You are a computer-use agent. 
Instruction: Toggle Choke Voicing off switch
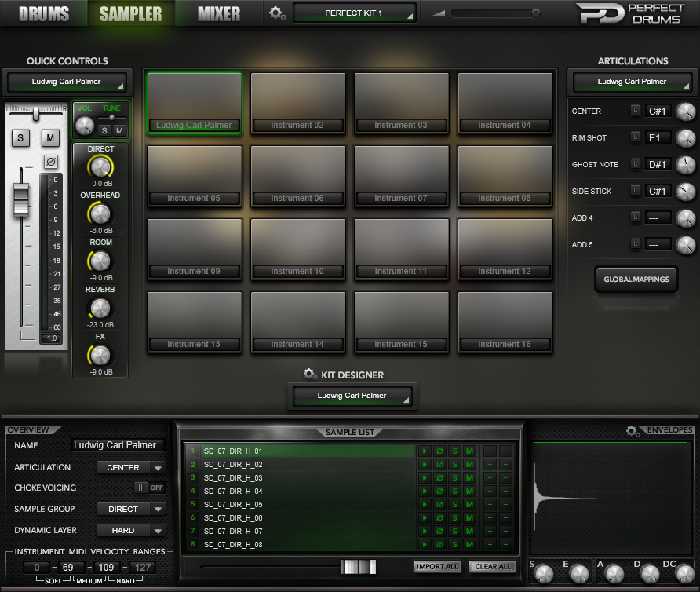point(150,488)
